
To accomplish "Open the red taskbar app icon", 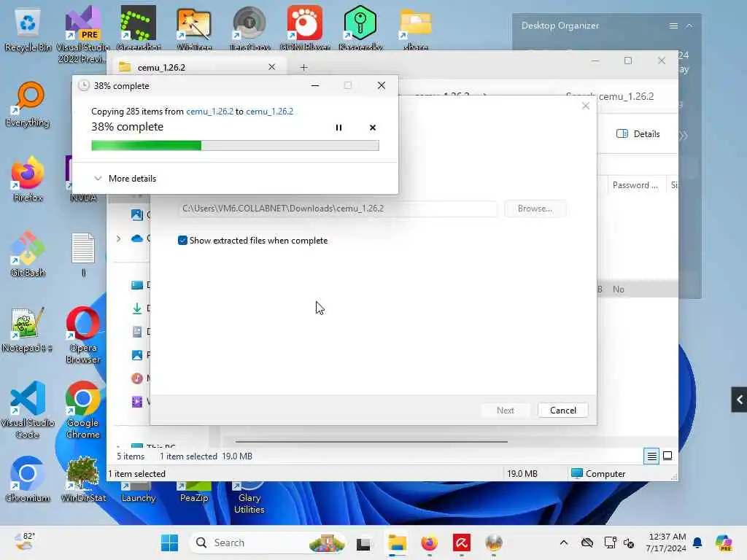I will click(461, 542).
